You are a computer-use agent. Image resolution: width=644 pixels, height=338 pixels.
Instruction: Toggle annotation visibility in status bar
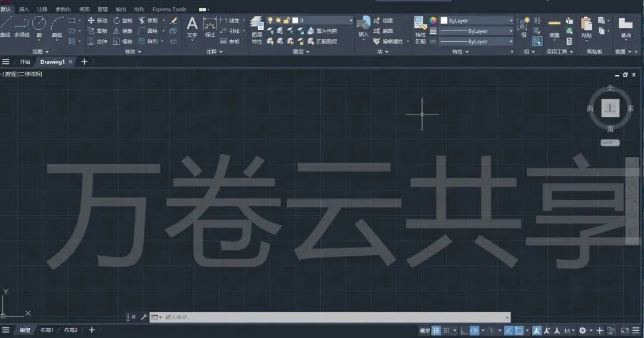pos(537,330)
